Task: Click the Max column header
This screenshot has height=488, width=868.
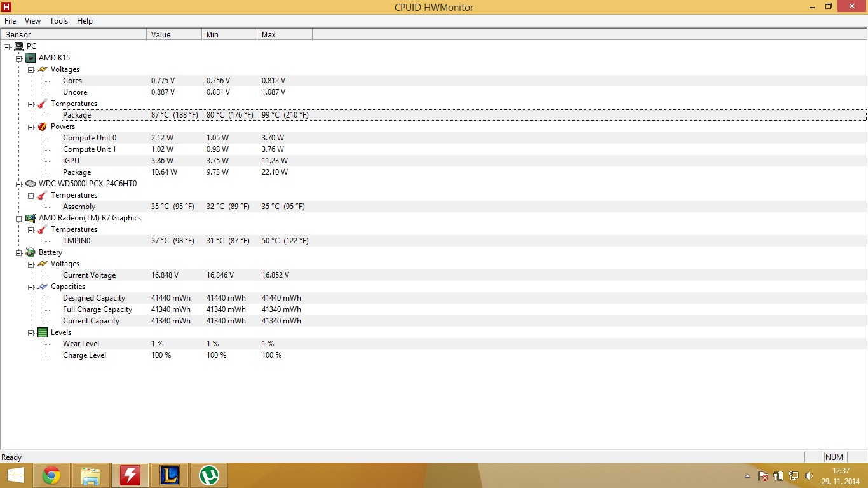Action: (x=284, y=34)
